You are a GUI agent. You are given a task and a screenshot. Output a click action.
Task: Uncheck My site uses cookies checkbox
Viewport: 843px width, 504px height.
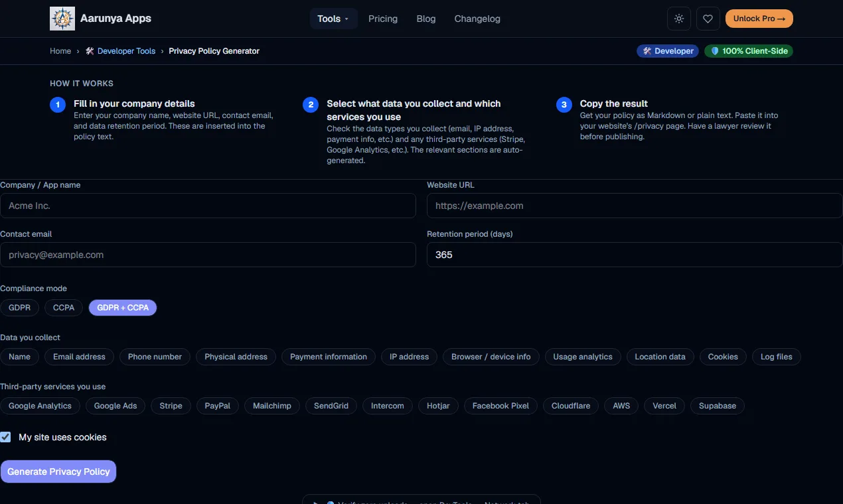(x=5, y=437)
